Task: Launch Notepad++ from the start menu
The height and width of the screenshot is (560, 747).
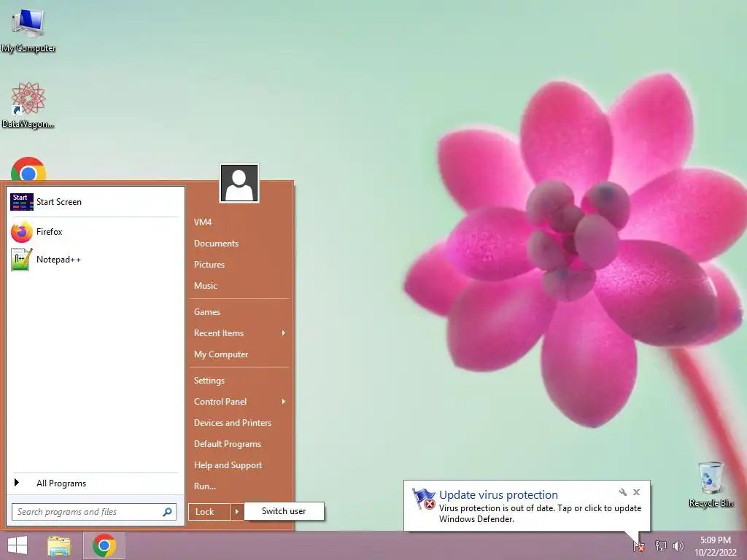Action: (x=96, y=260)
